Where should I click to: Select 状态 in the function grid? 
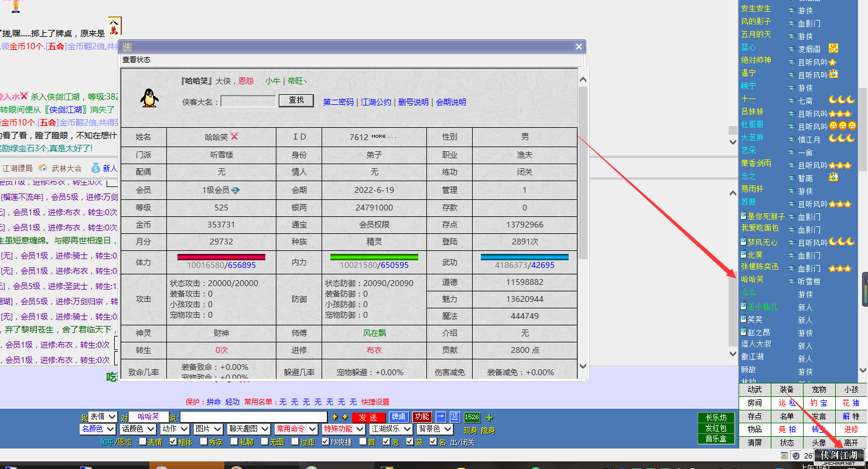point(787,443)
